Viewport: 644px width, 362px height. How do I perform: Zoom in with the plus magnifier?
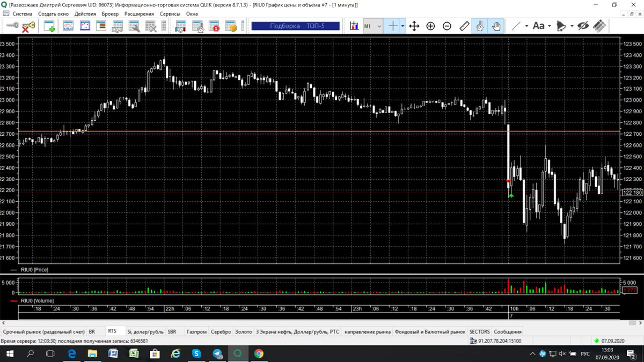[x=430, y=26]
